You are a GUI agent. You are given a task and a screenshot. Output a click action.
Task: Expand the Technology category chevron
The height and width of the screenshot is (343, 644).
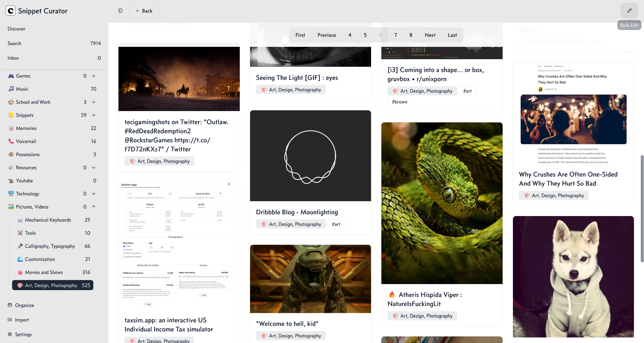94,194
